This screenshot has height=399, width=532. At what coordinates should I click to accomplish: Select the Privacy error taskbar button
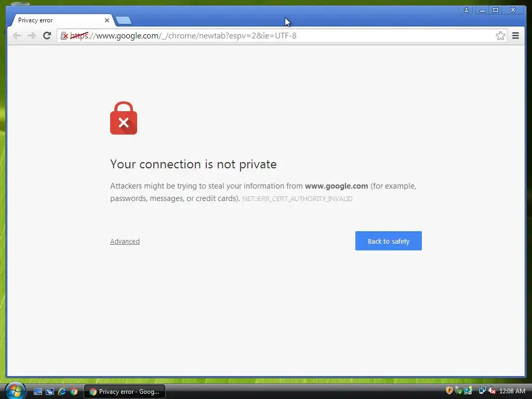pos(125,392)
